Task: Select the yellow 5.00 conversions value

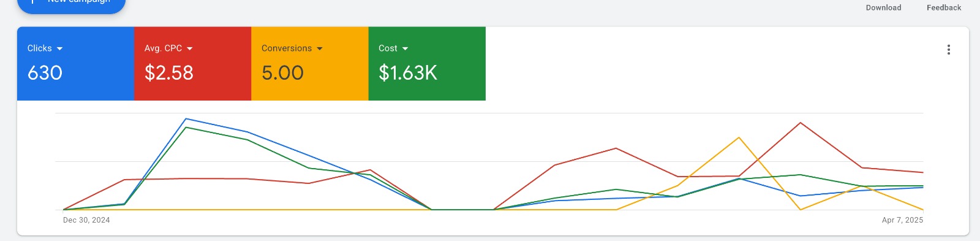Action: coord(282,73)
